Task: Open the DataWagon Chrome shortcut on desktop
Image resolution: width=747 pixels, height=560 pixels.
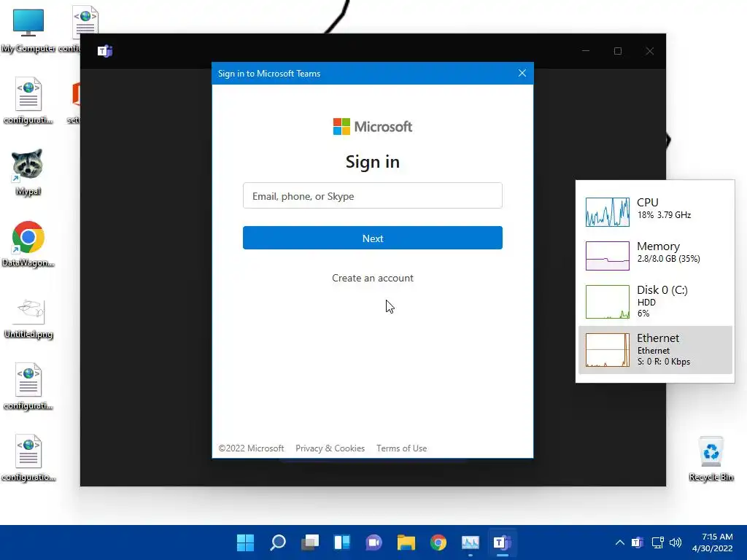Action: pyautogui.click(x=28, y=244)
